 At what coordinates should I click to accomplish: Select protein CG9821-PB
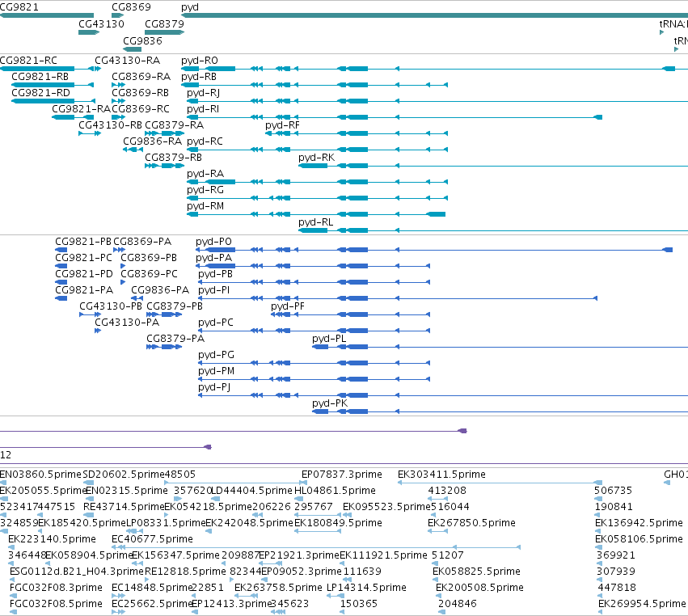tap(83, 242)
